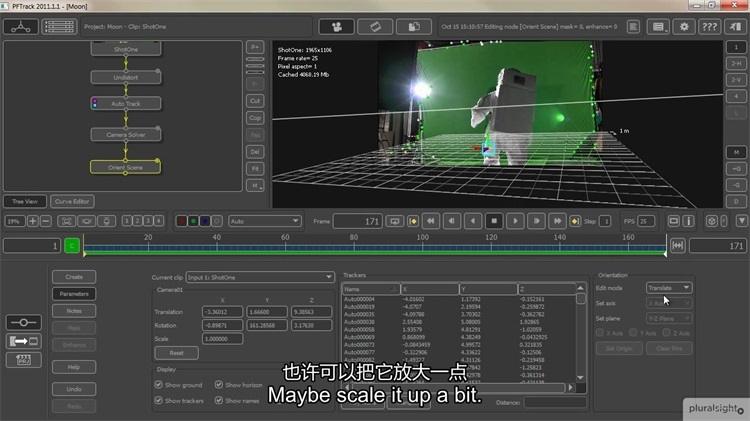Click the zoom out minus icon
This screenshot has width=750, height=421.
[x=45, y=221]
